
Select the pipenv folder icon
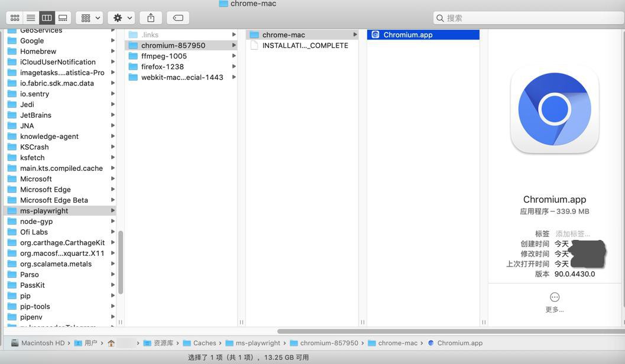[12, 317]
